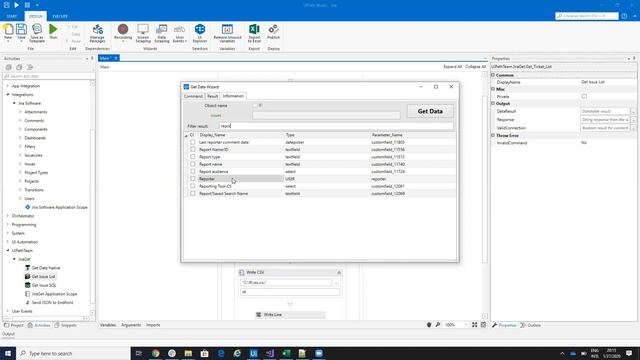The width and height of the screenshot is (640, 360).
Task: Open Chrome from the taskbar
Action: (156, 353)
